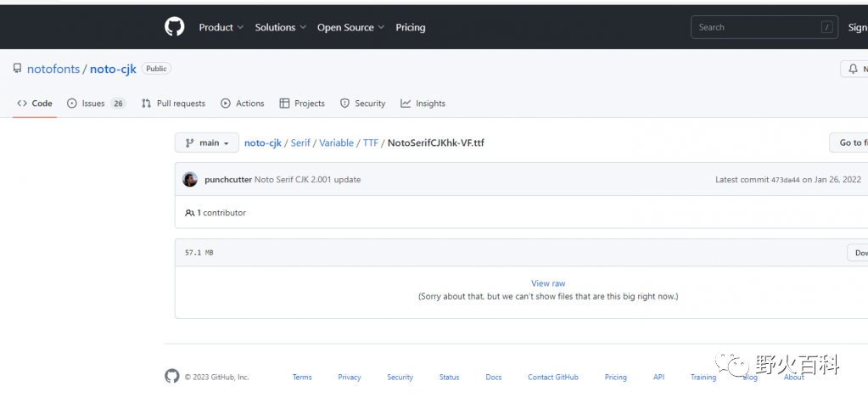Image resolution: width=868 pixels, height=403 pixels.
Task: Click the repository icon beside notofonts
Action: (17, 69)
